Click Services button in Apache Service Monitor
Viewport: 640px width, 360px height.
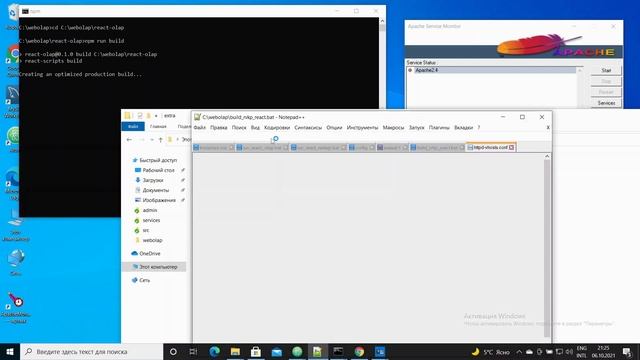[606, 103]
